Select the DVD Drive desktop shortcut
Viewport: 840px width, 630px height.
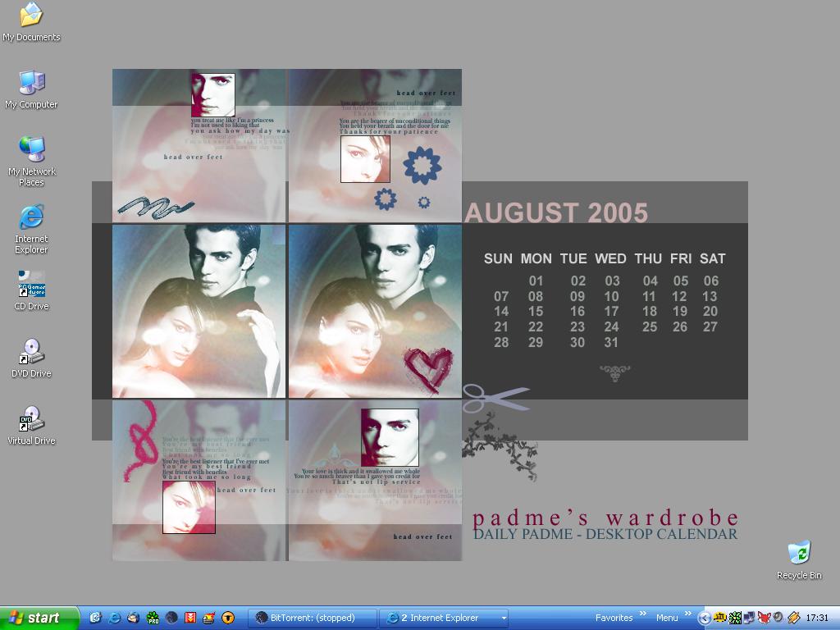point(31,353)
